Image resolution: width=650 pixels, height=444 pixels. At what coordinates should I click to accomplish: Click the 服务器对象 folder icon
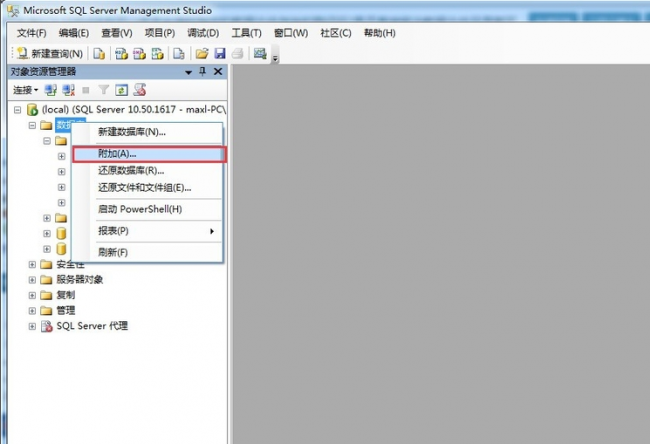click(46, 280)
